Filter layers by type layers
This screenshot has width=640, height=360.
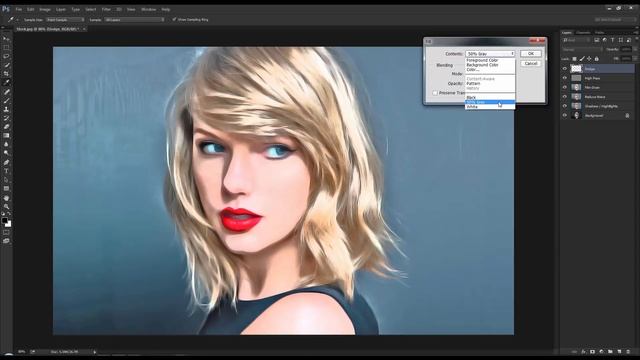point(612,40)
